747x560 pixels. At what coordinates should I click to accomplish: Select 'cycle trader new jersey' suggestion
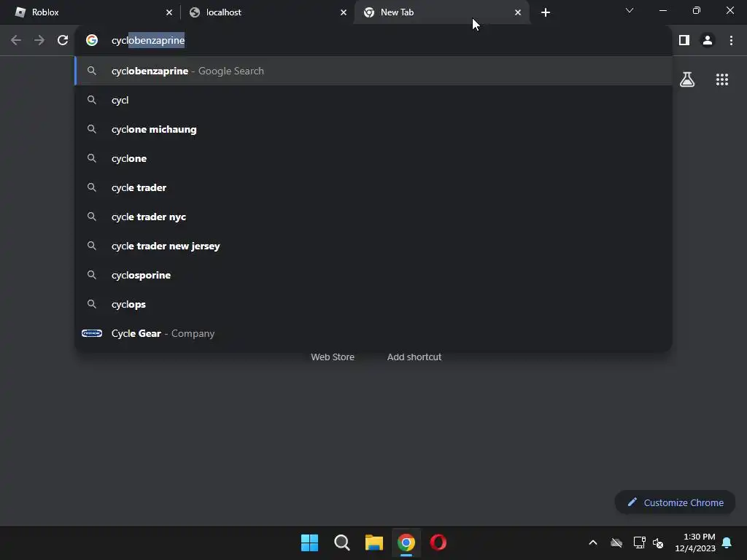tap(373, 246)
